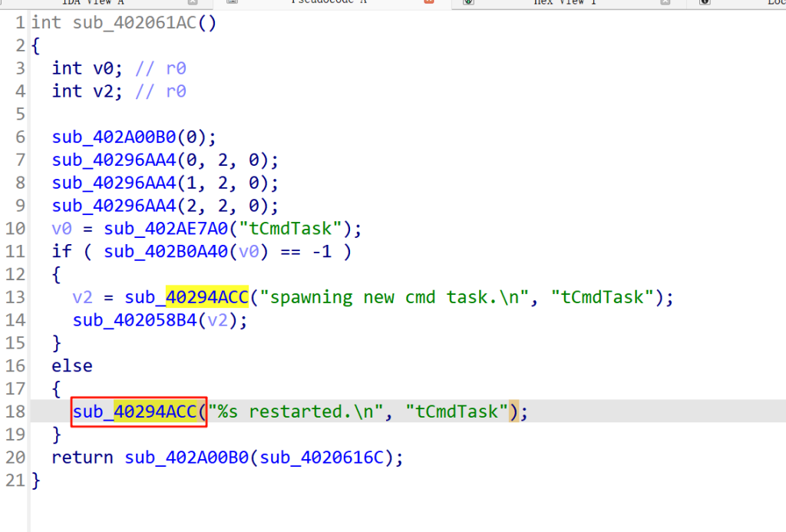Close the Pseudocode-A tab

pos(429,2)
